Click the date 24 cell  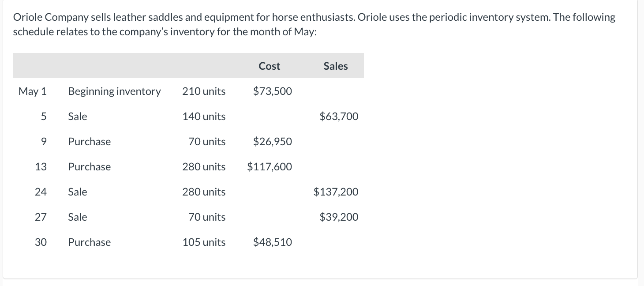tap(41, 192)
